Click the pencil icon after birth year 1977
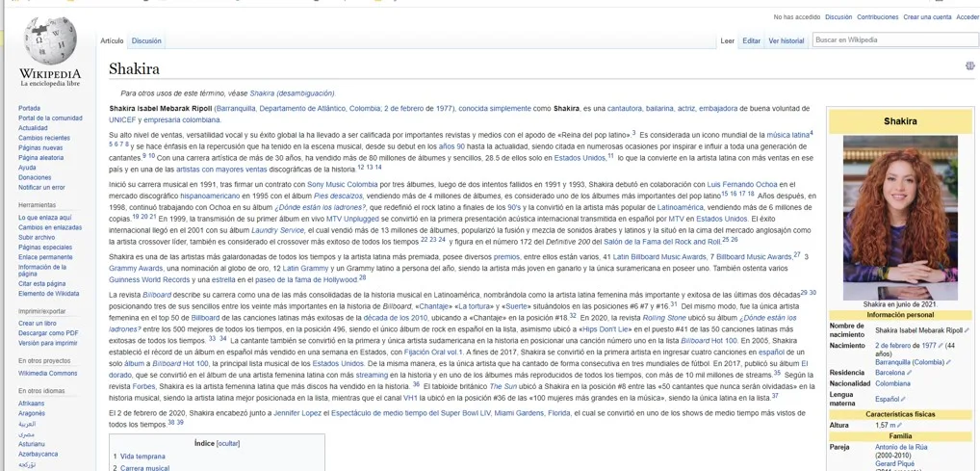Screen dimensions: 980x471 coord(940,346)
